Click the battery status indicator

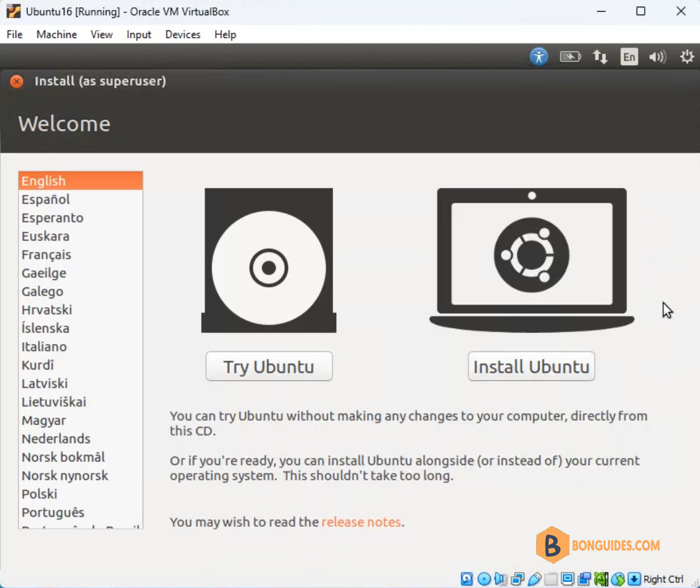point(570,57)
